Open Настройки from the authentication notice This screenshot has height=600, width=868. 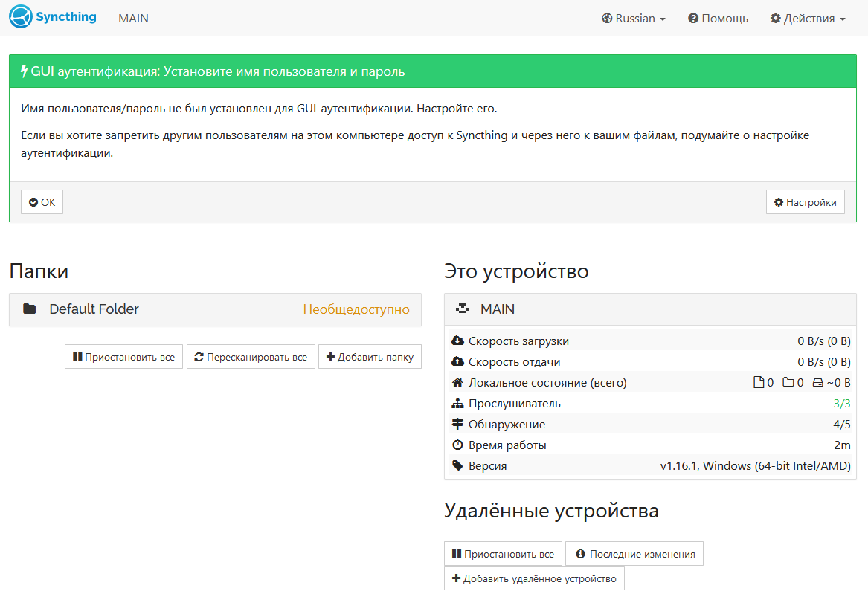(806, 202)
